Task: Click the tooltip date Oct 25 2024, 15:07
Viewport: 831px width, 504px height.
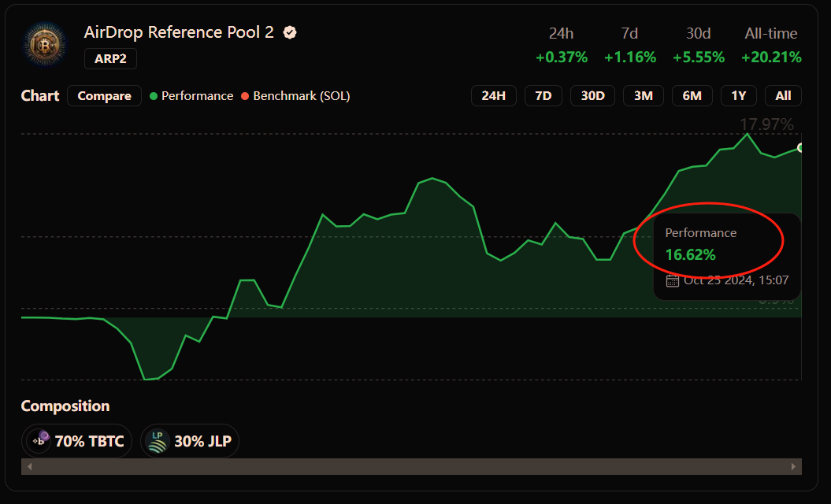Action: [x=736, y=280]
